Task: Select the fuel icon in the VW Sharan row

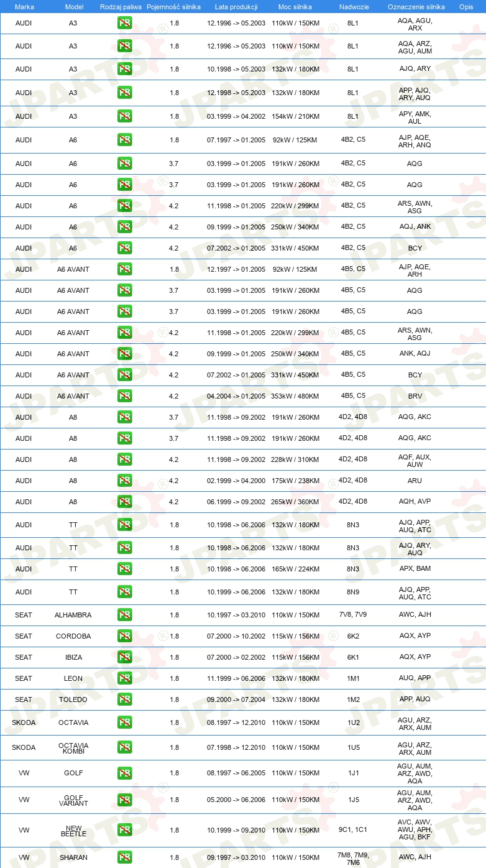Action: tap(124, 857)
